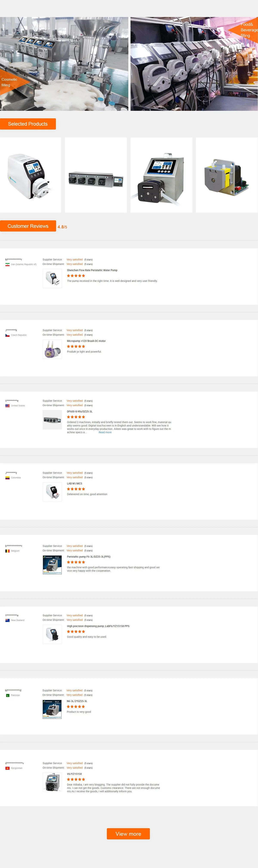This screenshot has height=868, width=258.
Task: Click the Iran flag icon
Action: (7, 264)
